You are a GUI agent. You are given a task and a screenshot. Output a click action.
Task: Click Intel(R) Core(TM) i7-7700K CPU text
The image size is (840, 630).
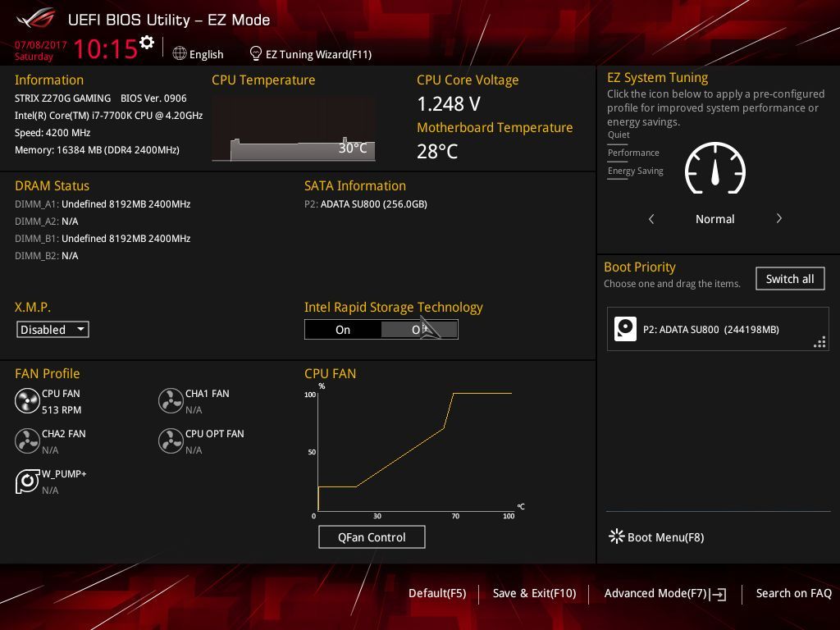pos(109,116)
